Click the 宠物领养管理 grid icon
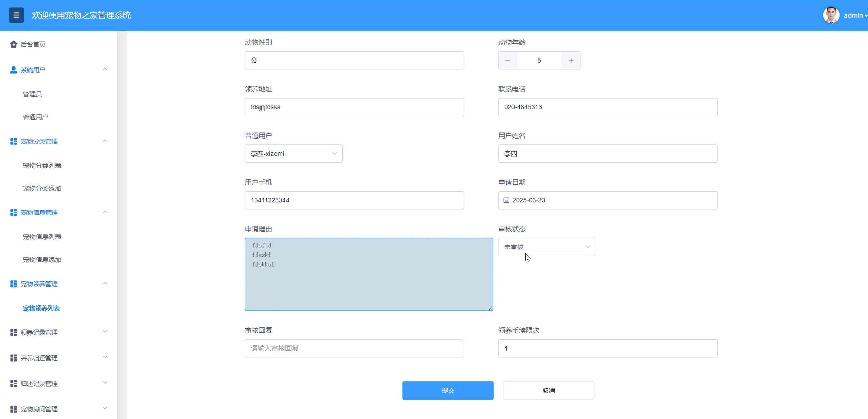 pos(13,284)
